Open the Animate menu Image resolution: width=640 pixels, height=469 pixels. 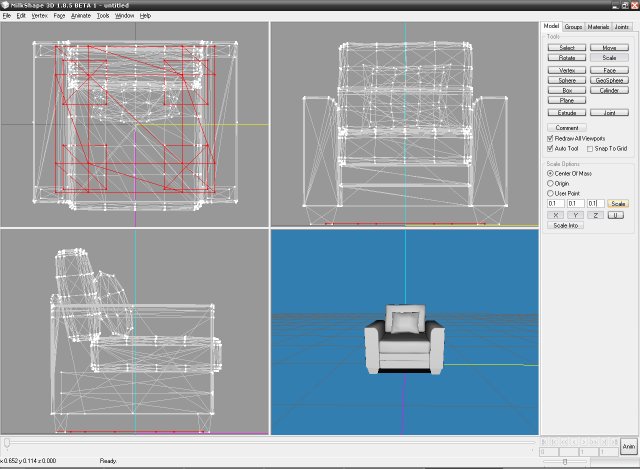pyautogui.click(x=80, y=16)
